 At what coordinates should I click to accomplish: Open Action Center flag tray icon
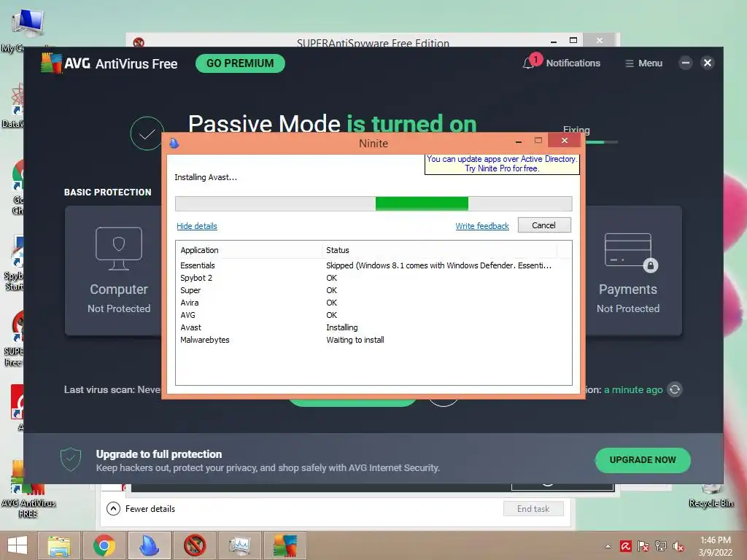(643, 546)
